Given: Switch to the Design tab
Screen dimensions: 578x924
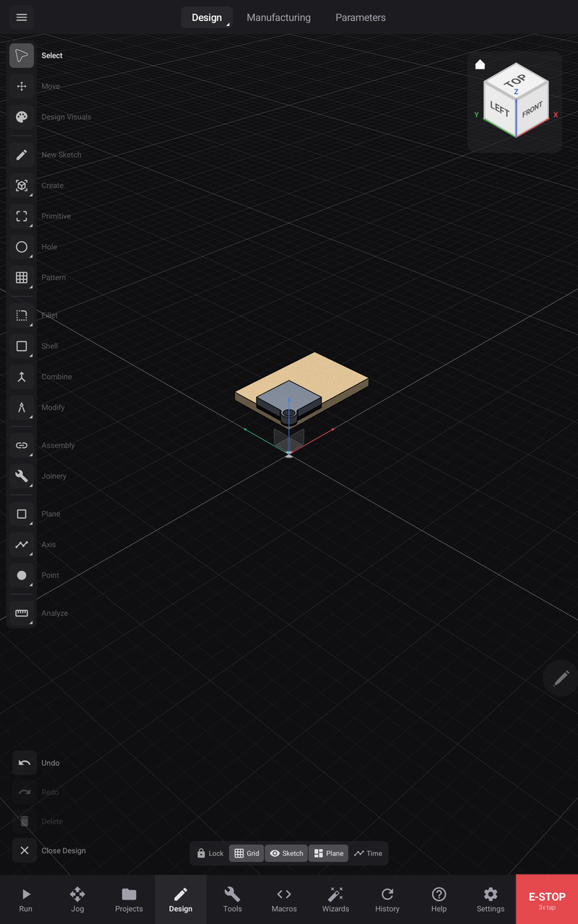Looking at the screenshot, I should pos(207,17).
